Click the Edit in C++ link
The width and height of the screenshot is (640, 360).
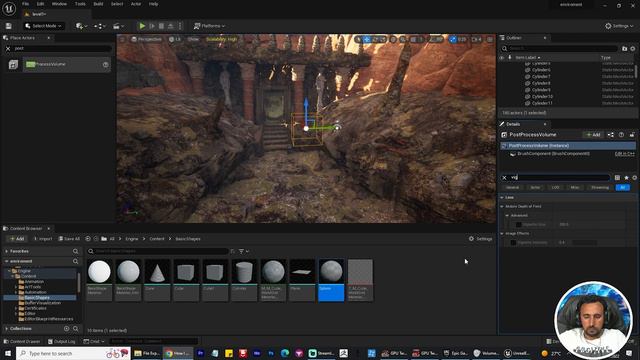point(624,154)
